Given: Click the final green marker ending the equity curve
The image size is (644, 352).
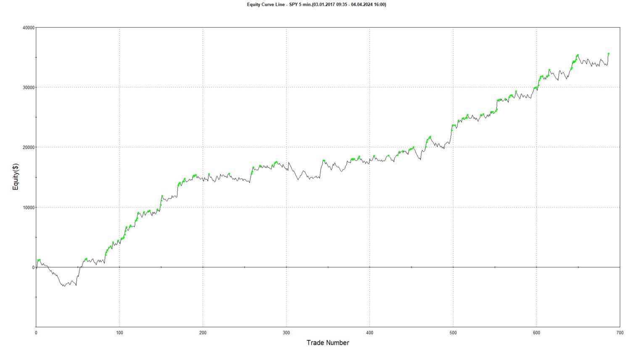Looking at the screenshot, I should click(608, 54).
